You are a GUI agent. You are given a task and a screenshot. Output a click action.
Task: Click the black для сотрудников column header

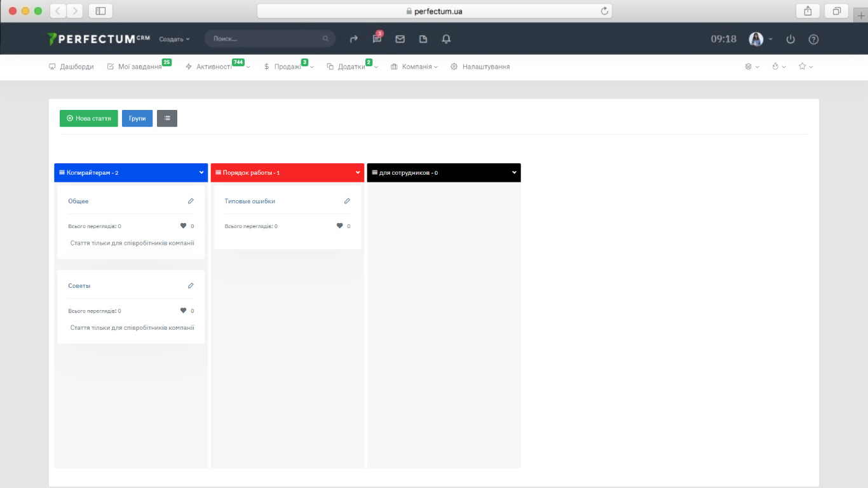tap(438, 173)
